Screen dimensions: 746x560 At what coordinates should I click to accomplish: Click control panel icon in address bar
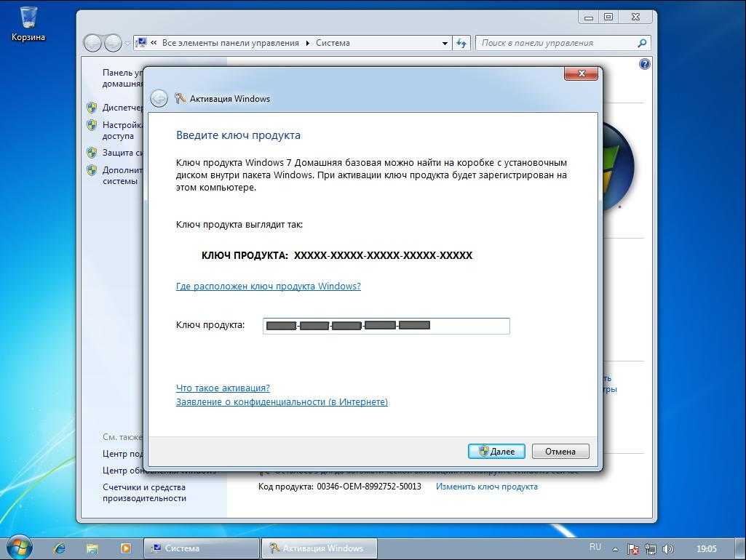click(141, 42)
